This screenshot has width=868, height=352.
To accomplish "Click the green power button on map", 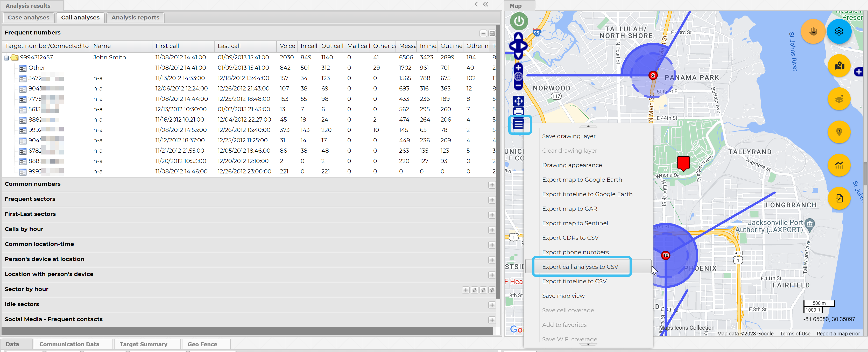I will click(x=519, y=21).
